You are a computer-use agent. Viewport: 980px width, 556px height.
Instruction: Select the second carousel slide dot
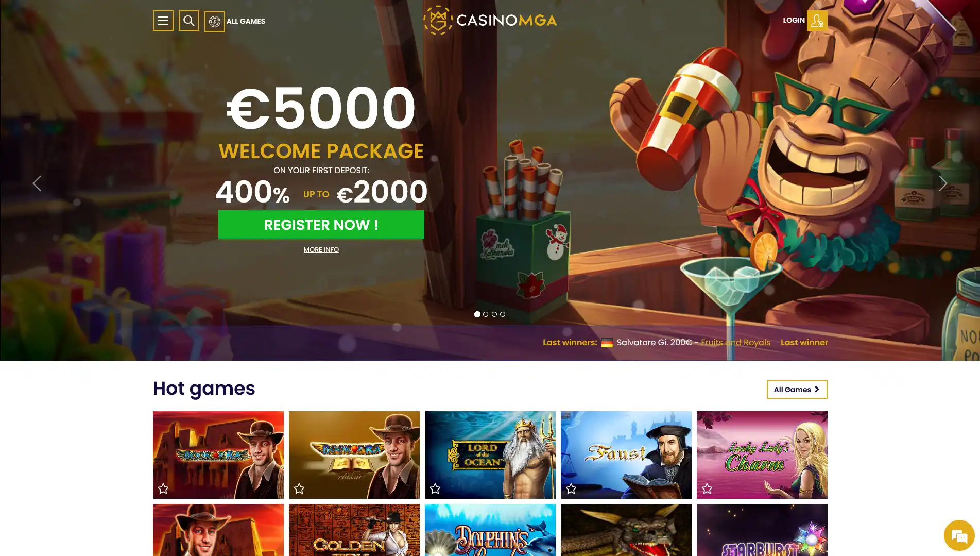click(x=486, y=314)
